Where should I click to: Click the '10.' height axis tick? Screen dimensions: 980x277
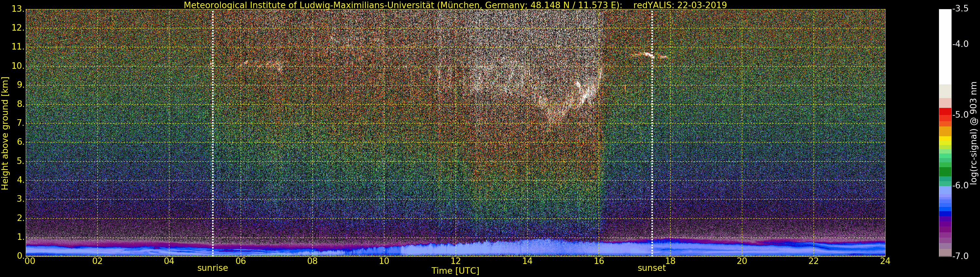(18, 66)
